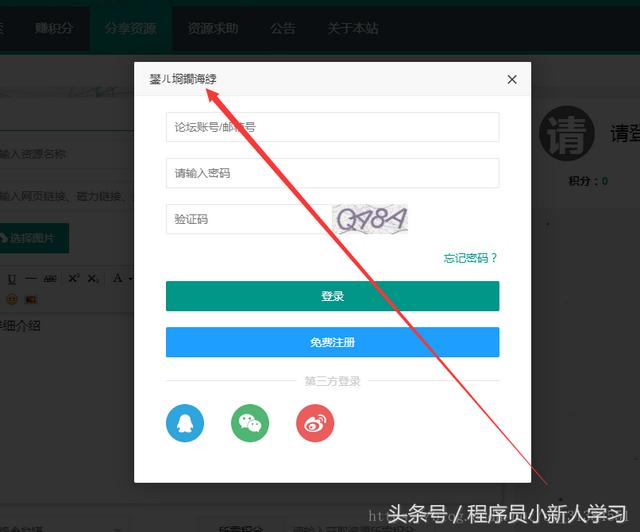Open the 公告 navigation tab
The image size is (640, 532).
point(283,28)
